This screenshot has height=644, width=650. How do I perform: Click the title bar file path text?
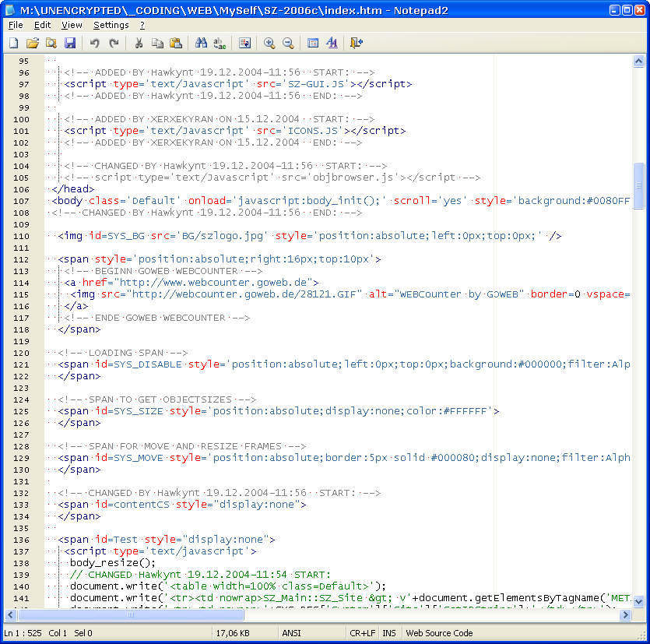pos(201,10)
